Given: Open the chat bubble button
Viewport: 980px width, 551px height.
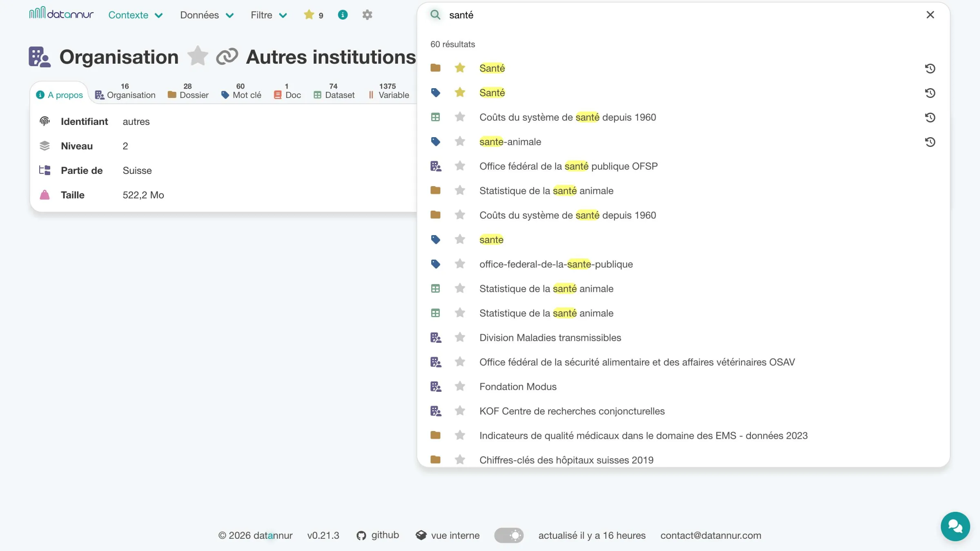Looking at the screenshot, I should [955, 526].
